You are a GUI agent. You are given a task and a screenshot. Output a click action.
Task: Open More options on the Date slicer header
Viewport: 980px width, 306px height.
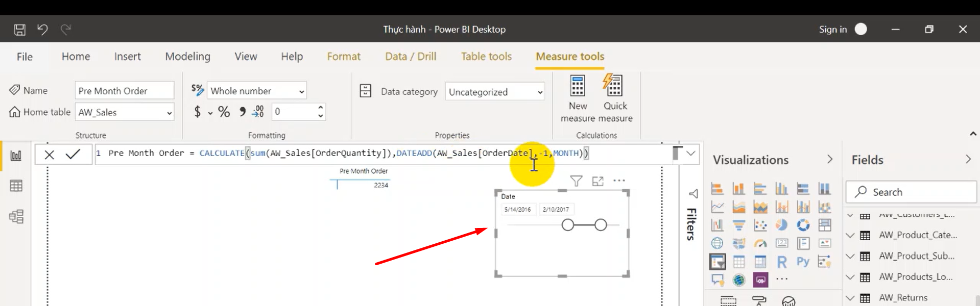coord(619,181)
